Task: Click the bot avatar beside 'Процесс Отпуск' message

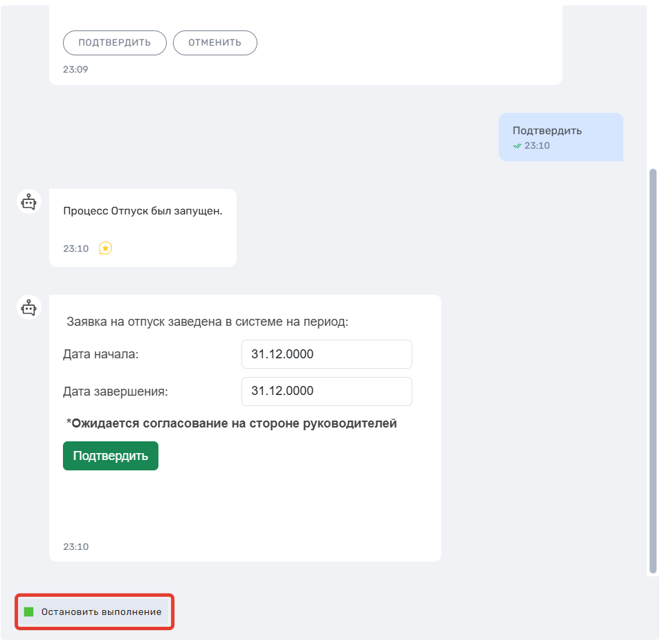Action: tap(29, 202)
